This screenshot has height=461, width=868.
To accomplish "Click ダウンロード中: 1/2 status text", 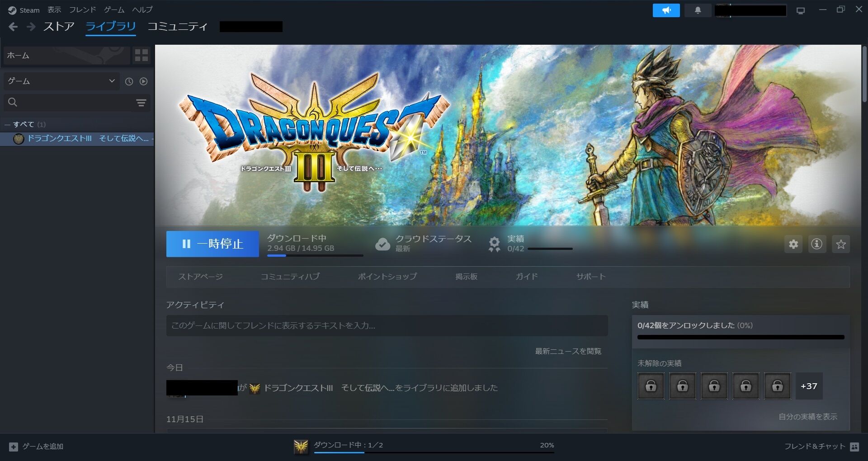I will (x=349, y=445).
